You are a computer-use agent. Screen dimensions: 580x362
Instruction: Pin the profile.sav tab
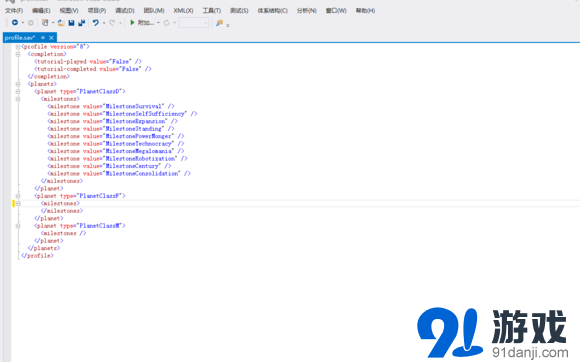pyautogui.click(x=43, y=38)
